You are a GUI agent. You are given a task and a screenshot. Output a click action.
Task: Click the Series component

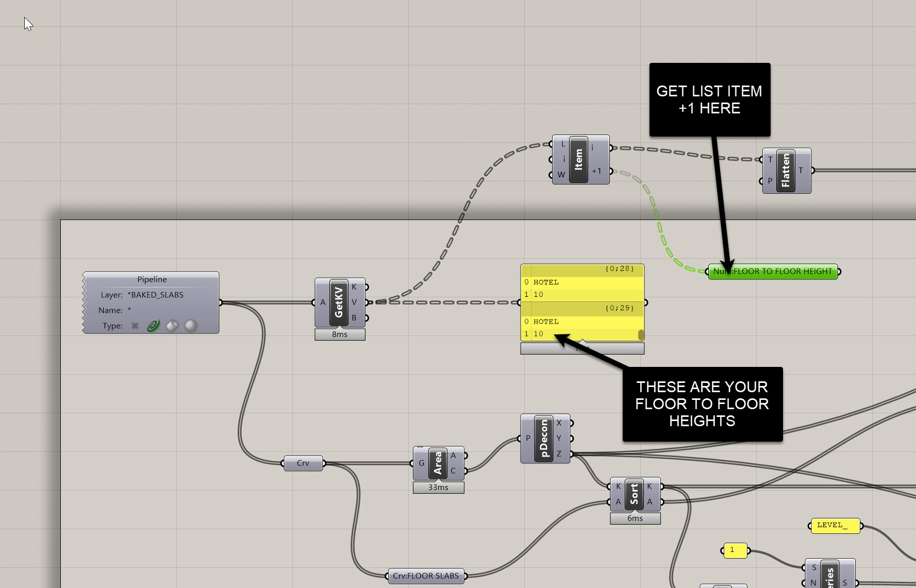pyautogui.click(x=829, y=575)
